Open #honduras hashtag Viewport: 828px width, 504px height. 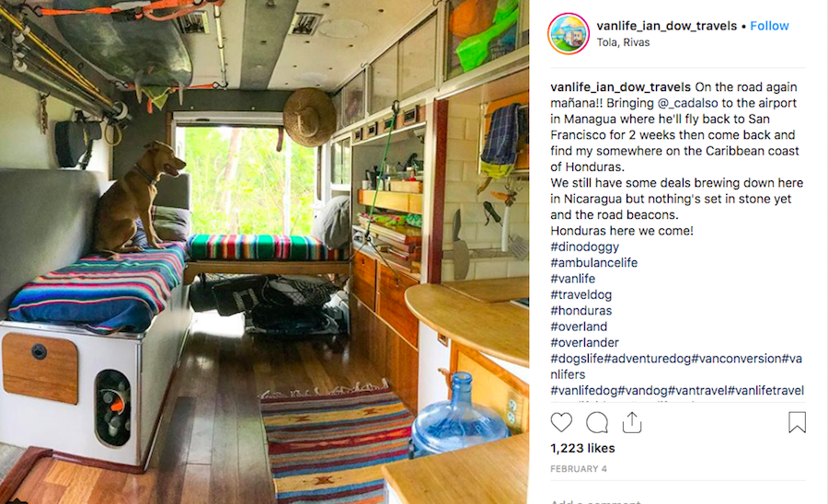(581, 310)
